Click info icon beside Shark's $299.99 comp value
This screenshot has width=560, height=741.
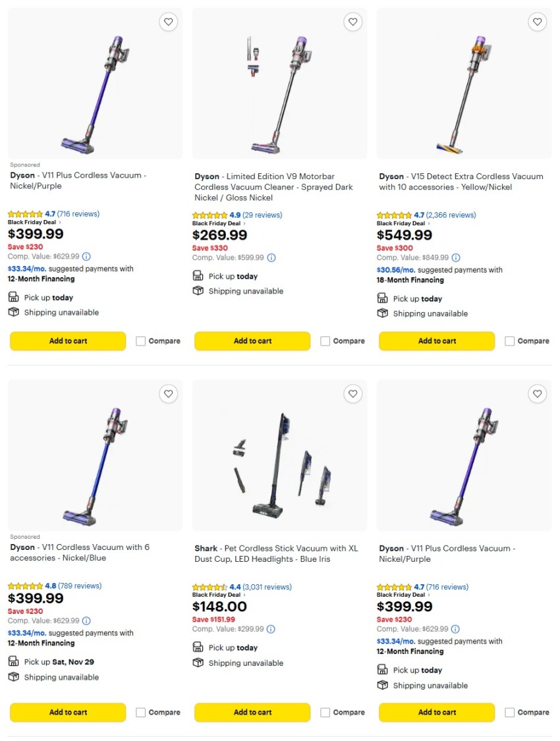coord(271,628)
